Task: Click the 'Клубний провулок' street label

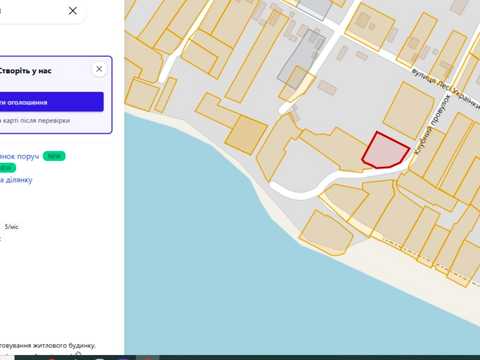Action: [x=432, y=125]
